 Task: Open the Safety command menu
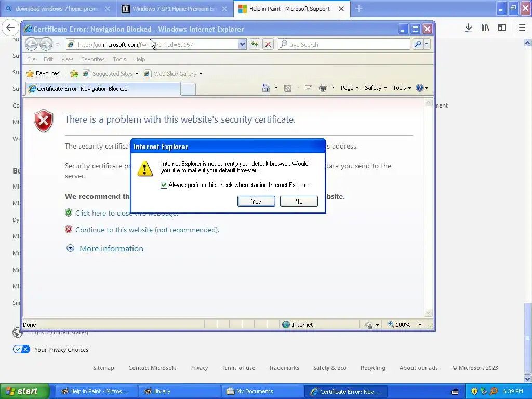point(376,88)
